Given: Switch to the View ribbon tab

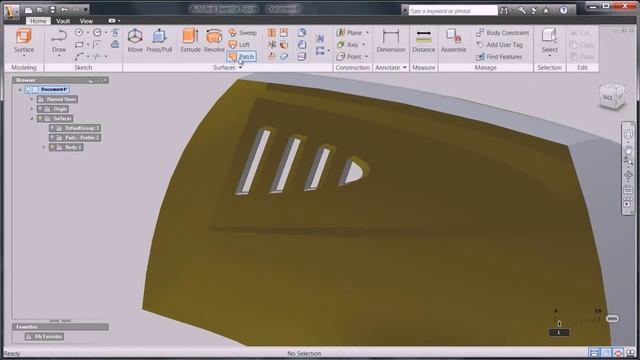Looking at the screenshot, I should [86, 21].
